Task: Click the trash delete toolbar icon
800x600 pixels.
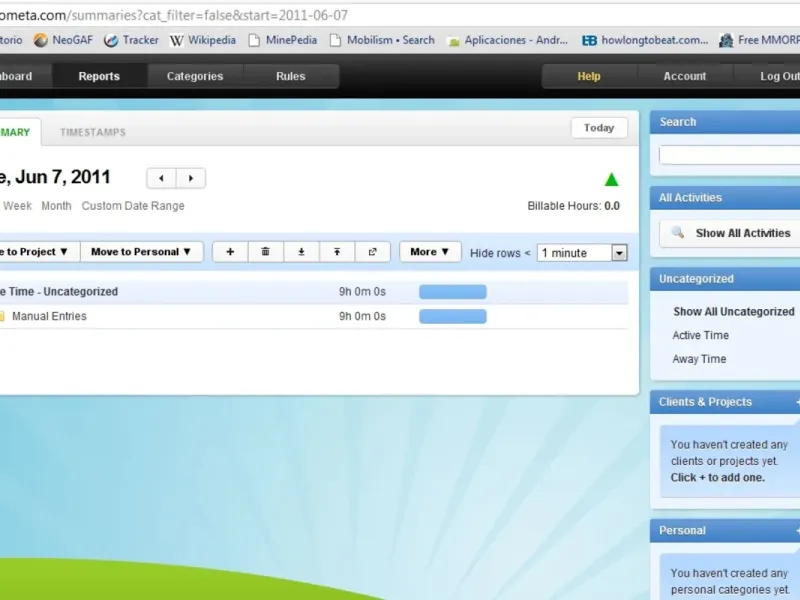Action: (x=265, y=252)
